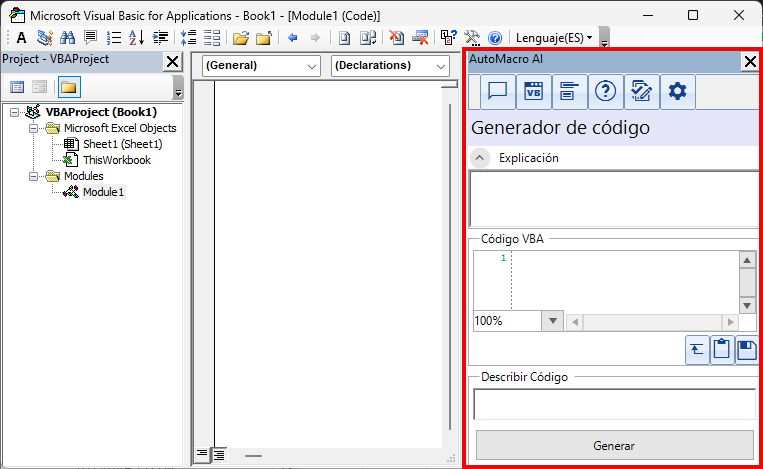Click the save code floppy disk icon

(x=746, y=350)
